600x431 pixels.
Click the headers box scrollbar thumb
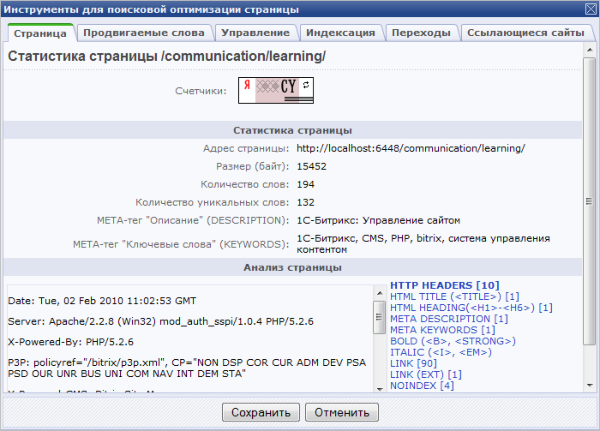(x=380, y=317)
